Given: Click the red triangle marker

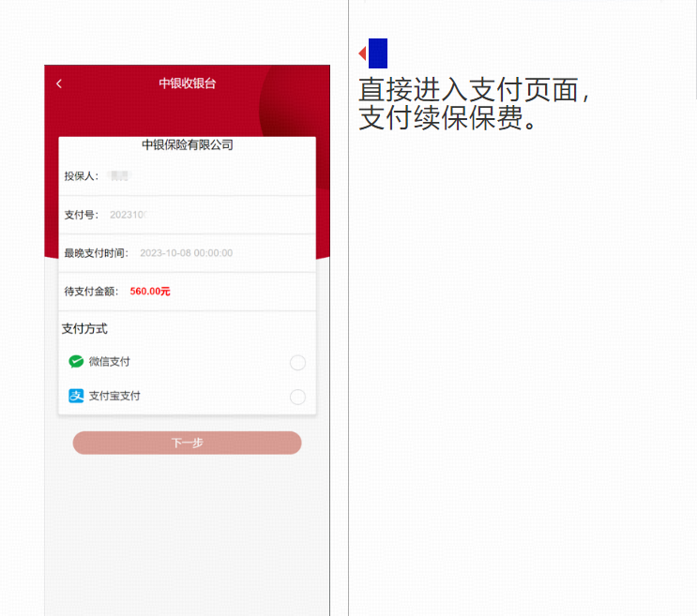Looking at the screenshot, I should pos(363,53).
